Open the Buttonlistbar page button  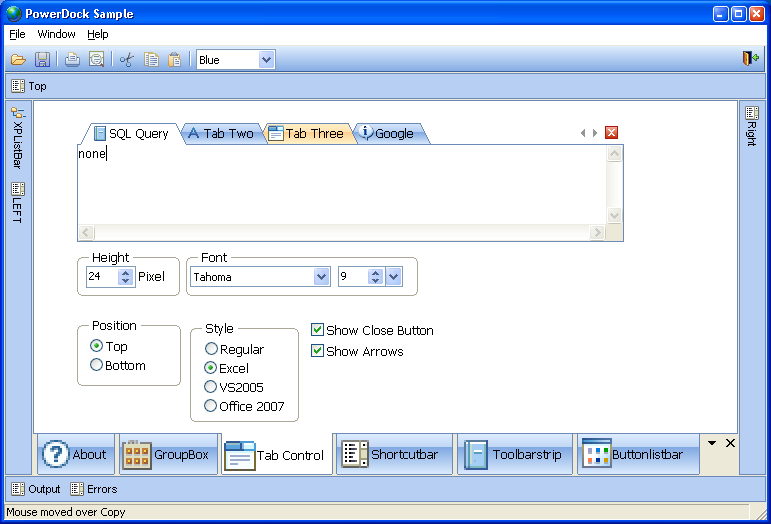click(x=637, y=454)
